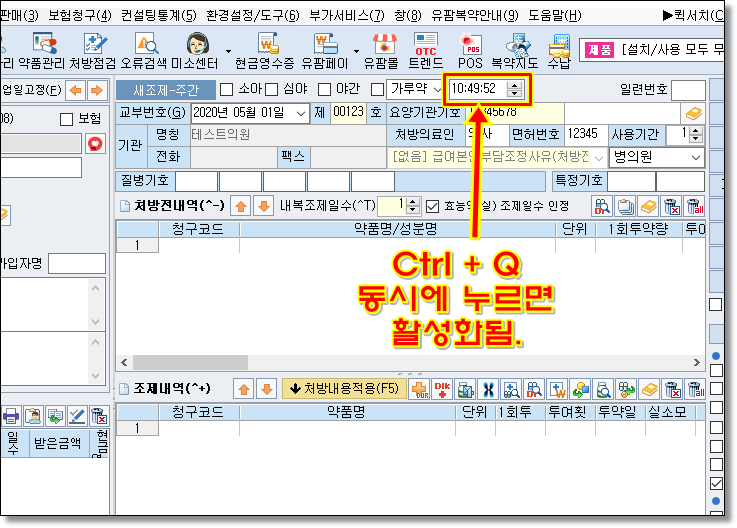Click the 처방내용적용(F5) button

click(344, 388)
